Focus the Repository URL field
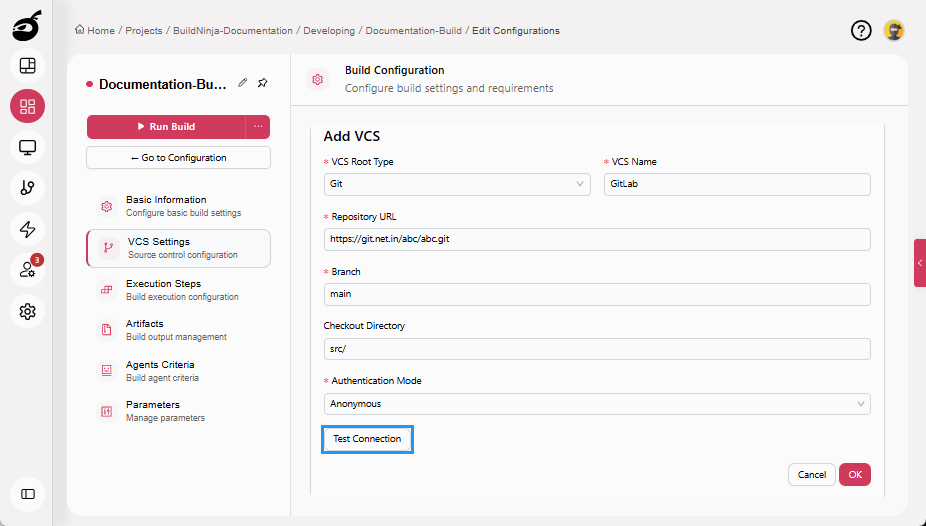This screenshot has height=526, width=926. click(597, 239)
